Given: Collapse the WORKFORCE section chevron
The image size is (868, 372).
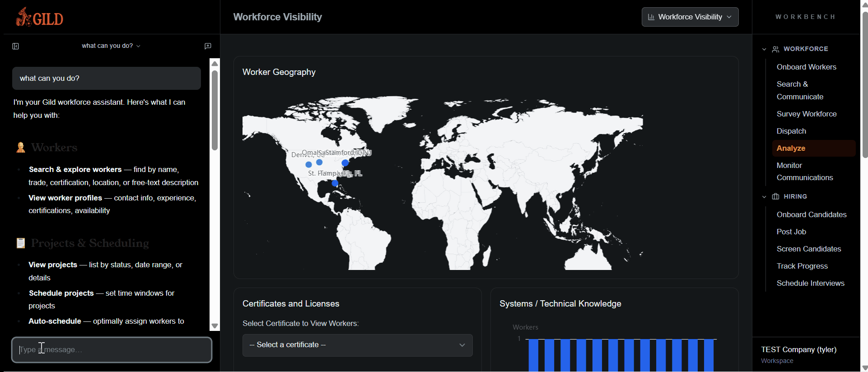Looking at the screenshot, I should pyautogui.click(x=764, y=49).
